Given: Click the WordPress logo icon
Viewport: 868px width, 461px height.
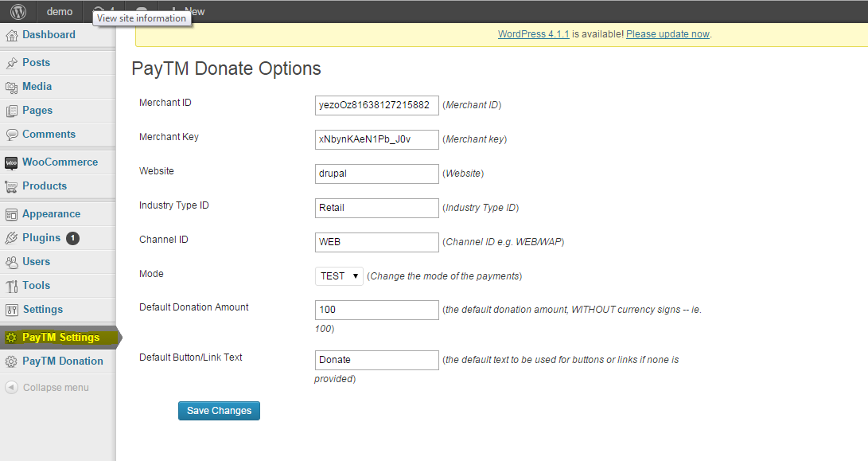Looking at the screenshot, I should [18, 11].
